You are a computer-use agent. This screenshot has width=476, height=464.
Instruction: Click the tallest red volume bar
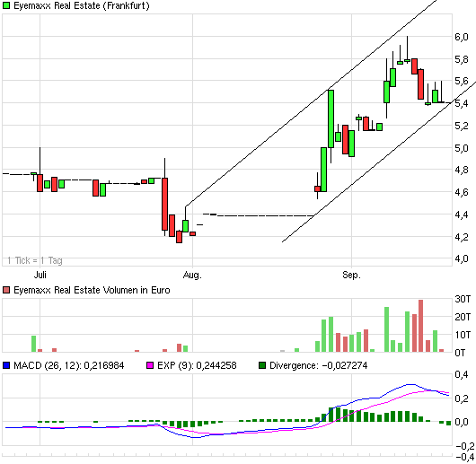[x=420, y=326]
